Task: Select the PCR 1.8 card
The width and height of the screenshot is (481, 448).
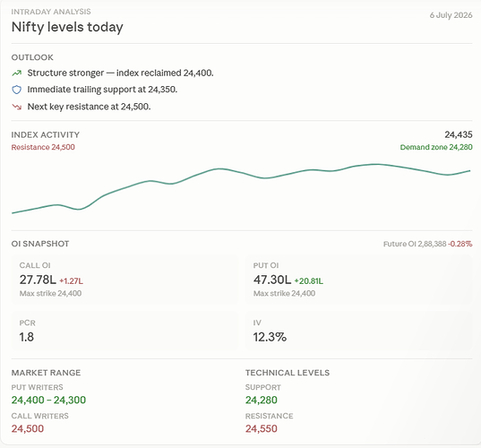Action: (125, 332)
